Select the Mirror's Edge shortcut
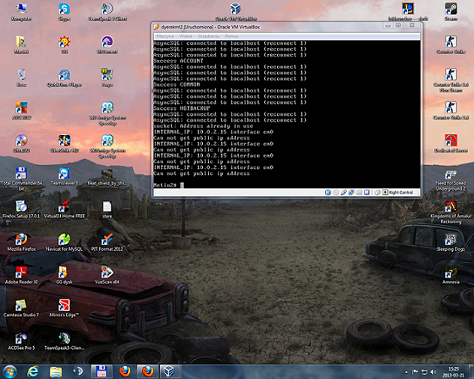 pos(64,308)
